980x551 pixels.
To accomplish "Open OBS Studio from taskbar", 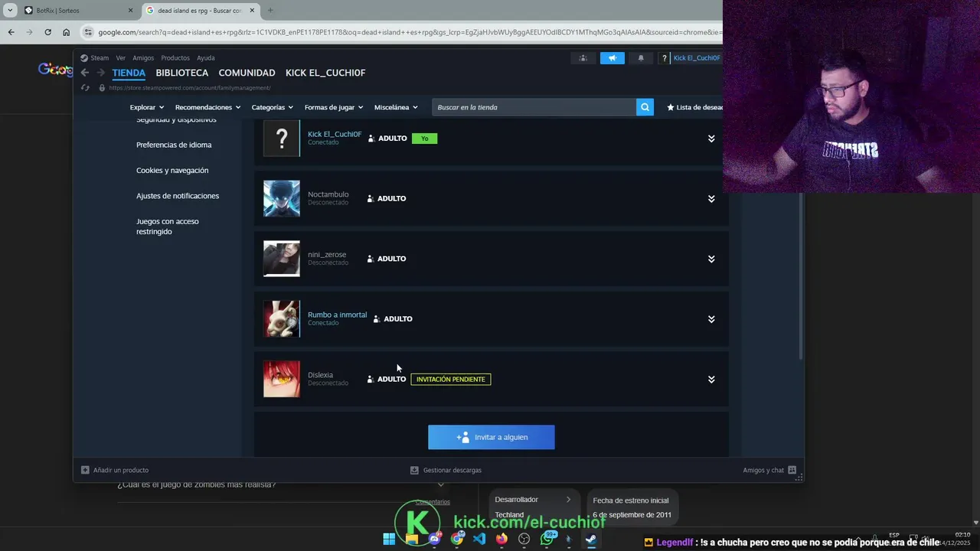I will click(x=524, y=539).
